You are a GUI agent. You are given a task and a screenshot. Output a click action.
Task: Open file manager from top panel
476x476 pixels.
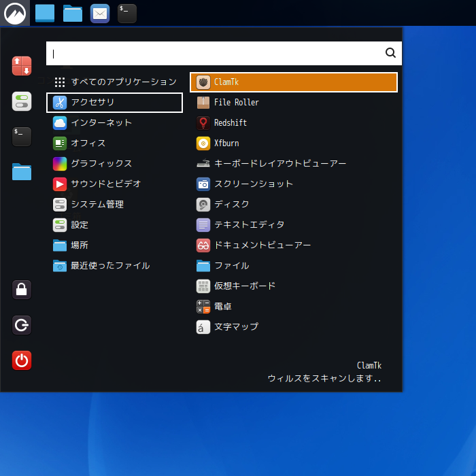coord(73,14)
